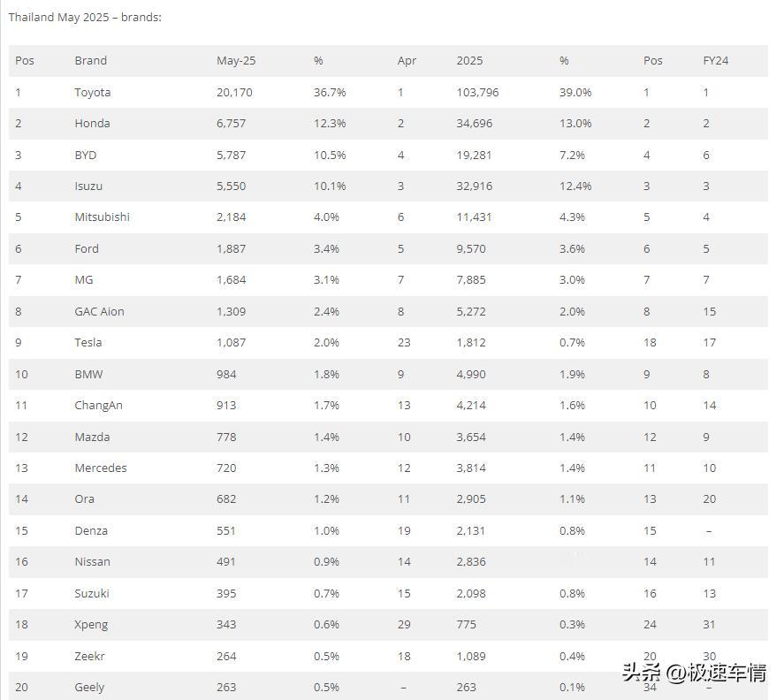
Task: Click the FY24 column header
Action: click(x=716, y=60)
